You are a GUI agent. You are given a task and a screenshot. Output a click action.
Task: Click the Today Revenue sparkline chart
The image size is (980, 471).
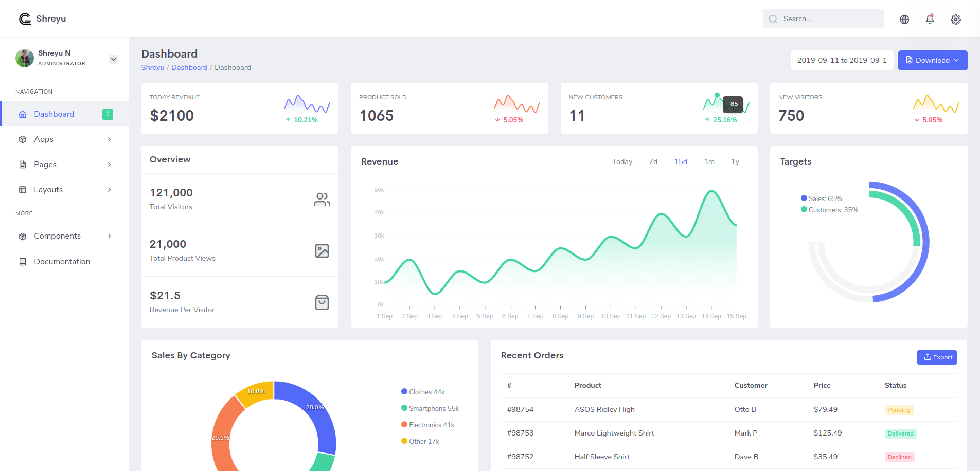click(307, 103)
